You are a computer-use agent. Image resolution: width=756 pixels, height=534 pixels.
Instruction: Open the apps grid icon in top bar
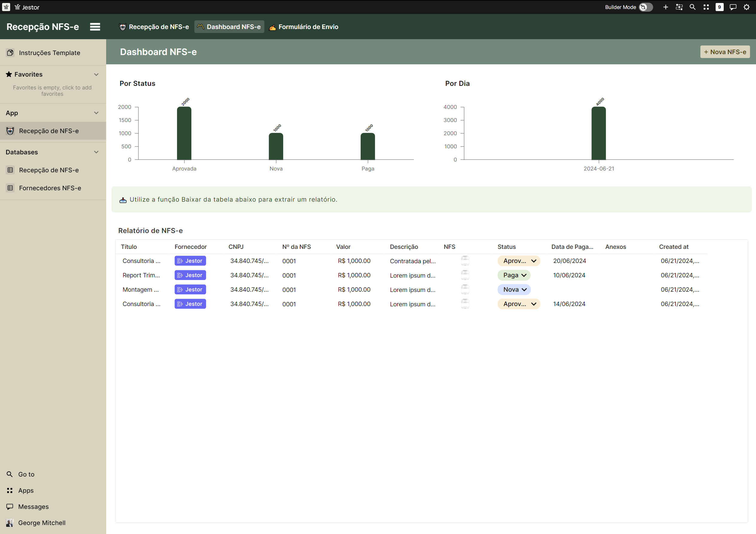(x=706, y=7)
